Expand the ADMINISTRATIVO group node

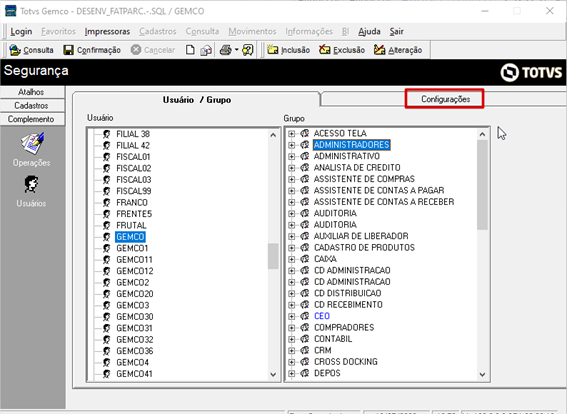(291, 157)
